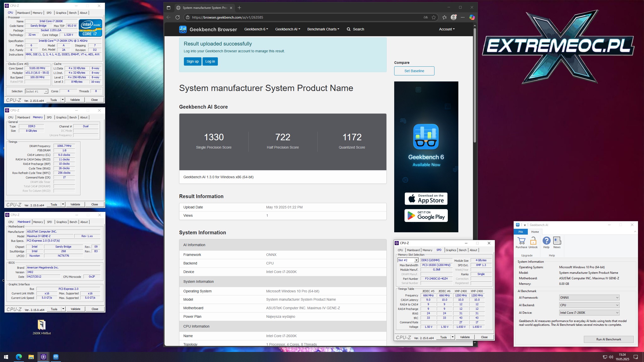Click the browser refresh icon
The height and width of the screenshot is (362, 644).
(178, 17)
